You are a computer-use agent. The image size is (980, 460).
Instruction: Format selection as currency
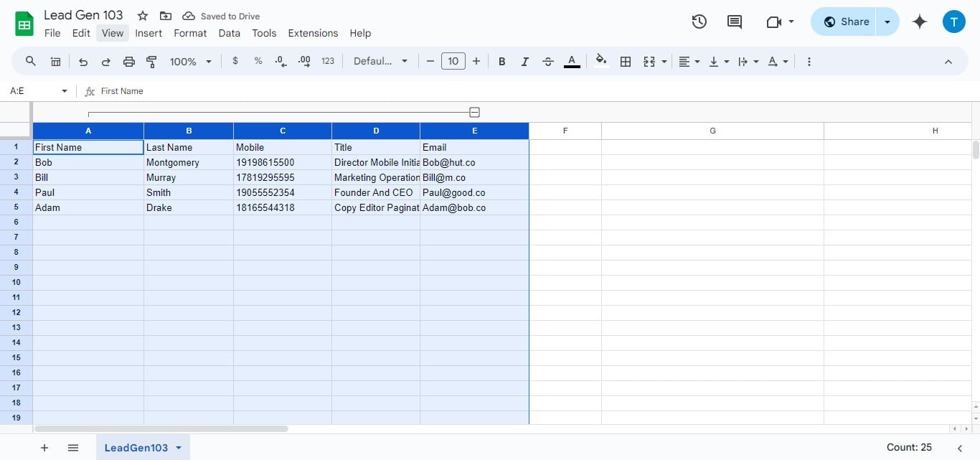235,61
